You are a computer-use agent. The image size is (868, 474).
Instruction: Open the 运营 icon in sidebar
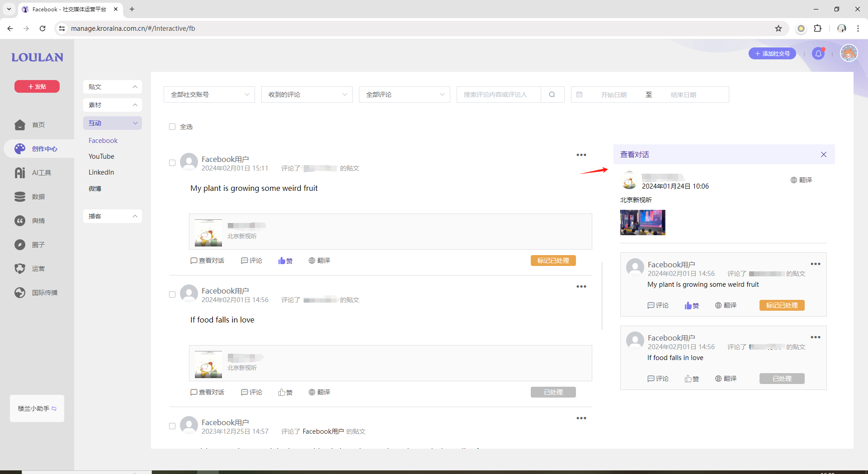point(20,269)
